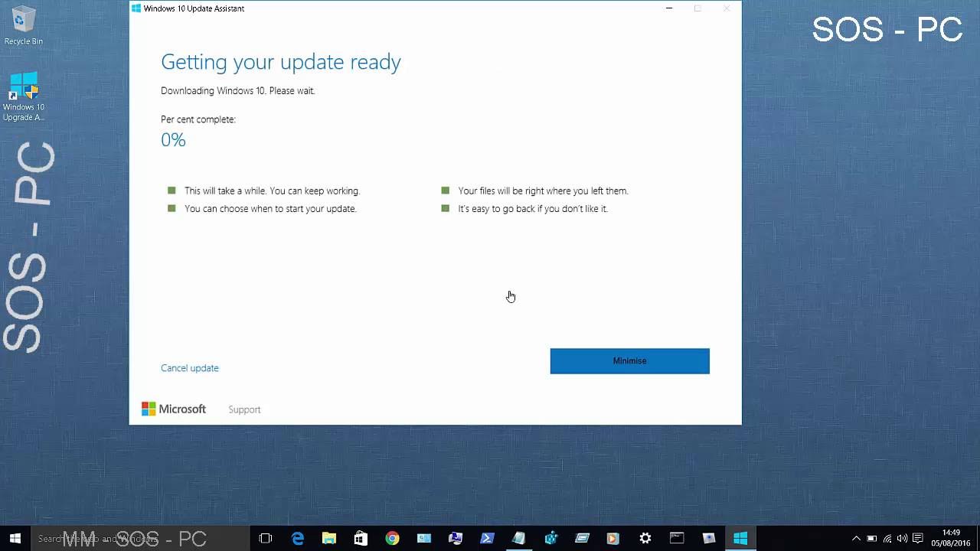Launch Google Chrome from the taskbar
This screenshot has height=551, width=980.
(x=392, y=539)
